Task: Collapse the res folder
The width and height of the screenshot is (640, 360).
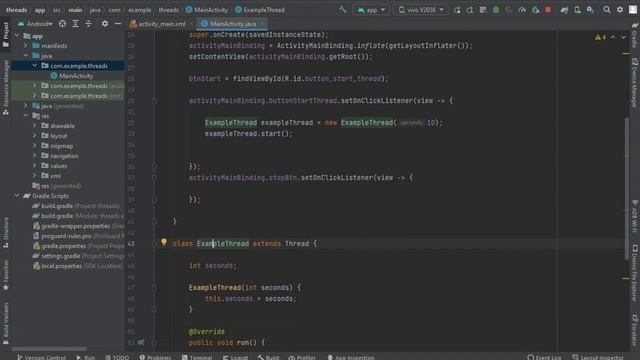Action: pos(26,116)
